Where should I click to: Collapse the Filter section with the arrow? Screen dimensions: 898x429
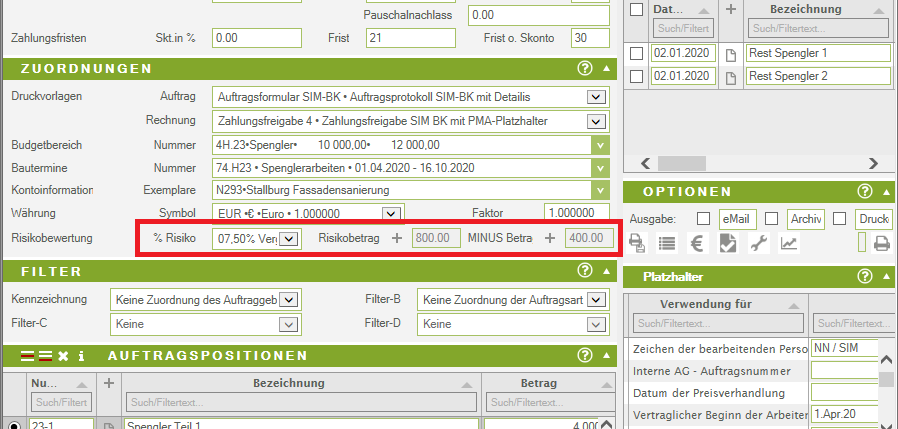coord(605,270)
